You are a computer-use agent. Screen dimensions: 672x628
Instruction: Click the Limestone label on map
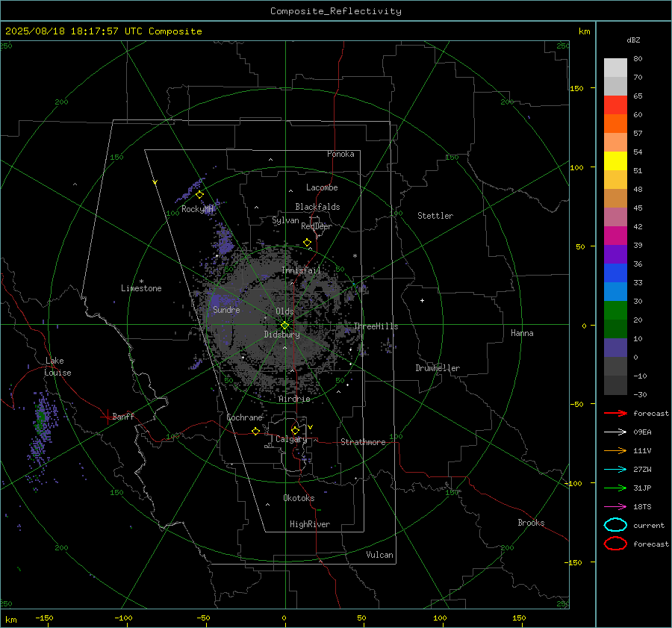(141, 288)
